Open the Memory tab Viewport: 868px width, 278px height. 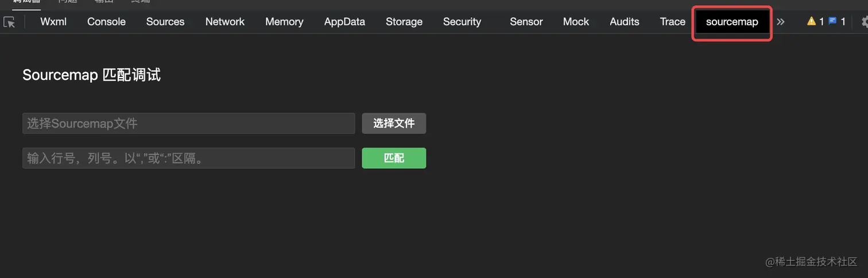coord(284,22)
